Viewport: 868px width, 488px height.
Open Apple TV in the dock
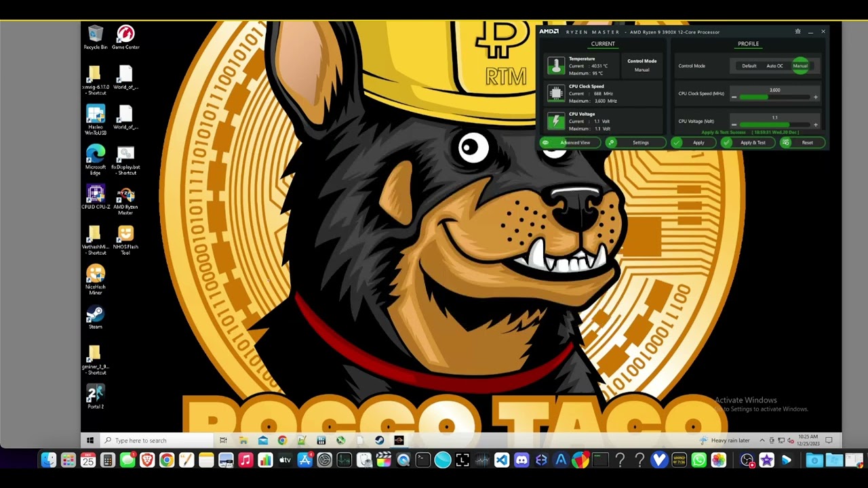tap(285, 460)
